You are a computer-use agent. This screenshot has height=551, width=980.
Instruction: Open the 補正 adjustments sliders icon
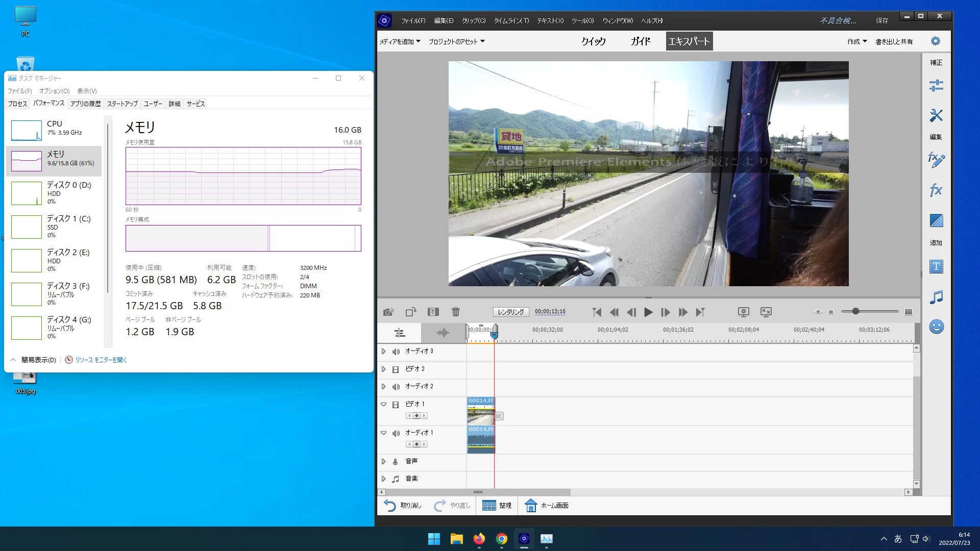(936, 85)
